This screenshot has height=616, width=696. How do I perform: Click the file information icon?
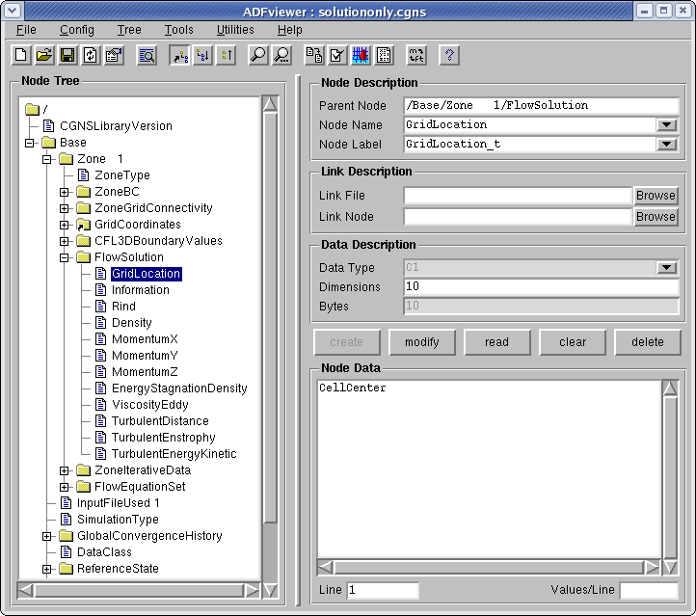coord(114,55)
